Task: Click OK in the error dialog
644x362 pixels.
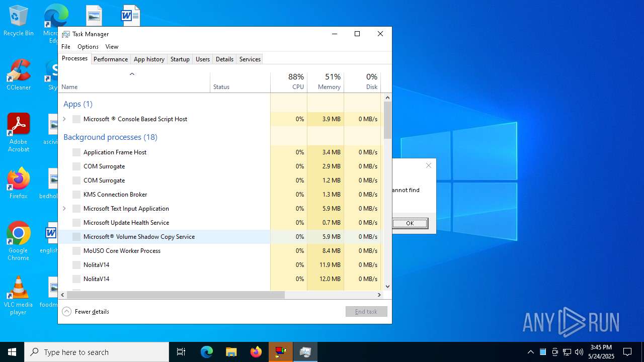Action: pyautogui.click(x=410, y=223)
